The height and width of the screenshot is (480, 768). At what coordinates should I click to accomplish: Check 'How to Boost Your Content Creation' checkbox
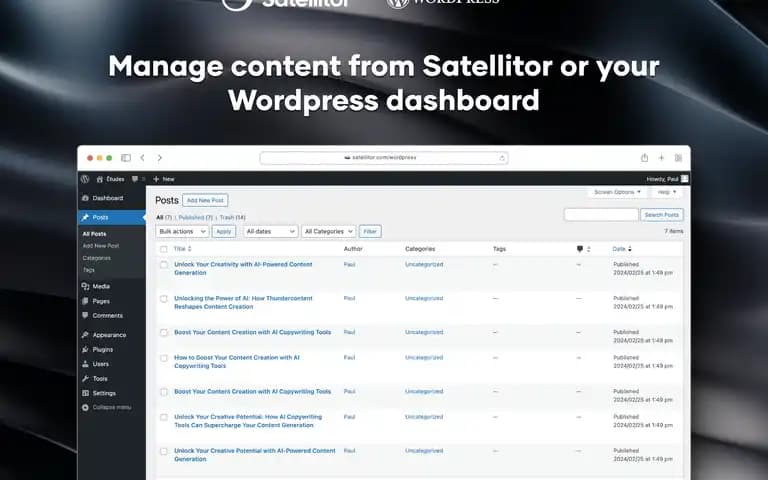point(164,358)
